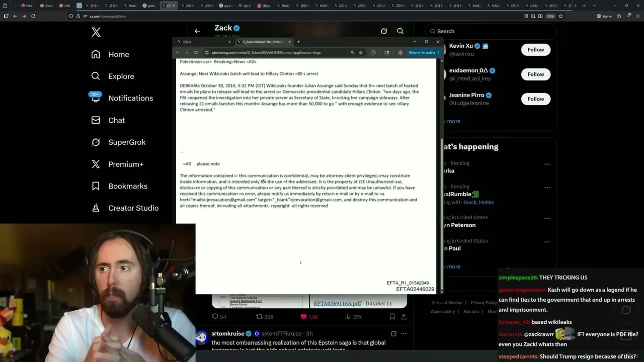Click the X search field
The image size is (644, 362).
click(491, 31)
